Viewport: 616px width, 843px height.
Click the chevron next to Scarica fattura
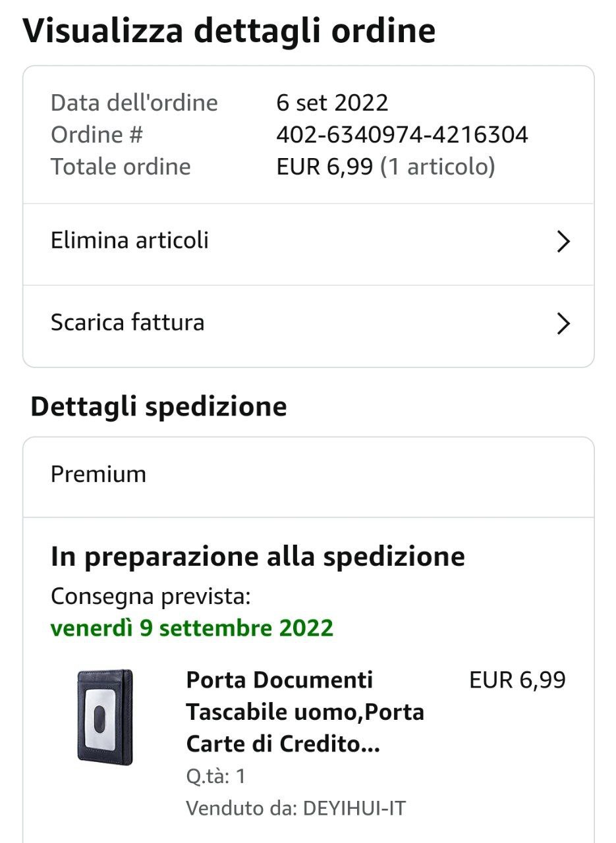(x=563, y=323)
